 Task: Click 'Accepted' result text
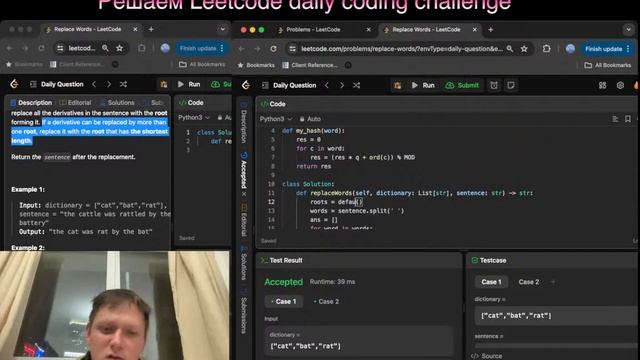(284, 282)
